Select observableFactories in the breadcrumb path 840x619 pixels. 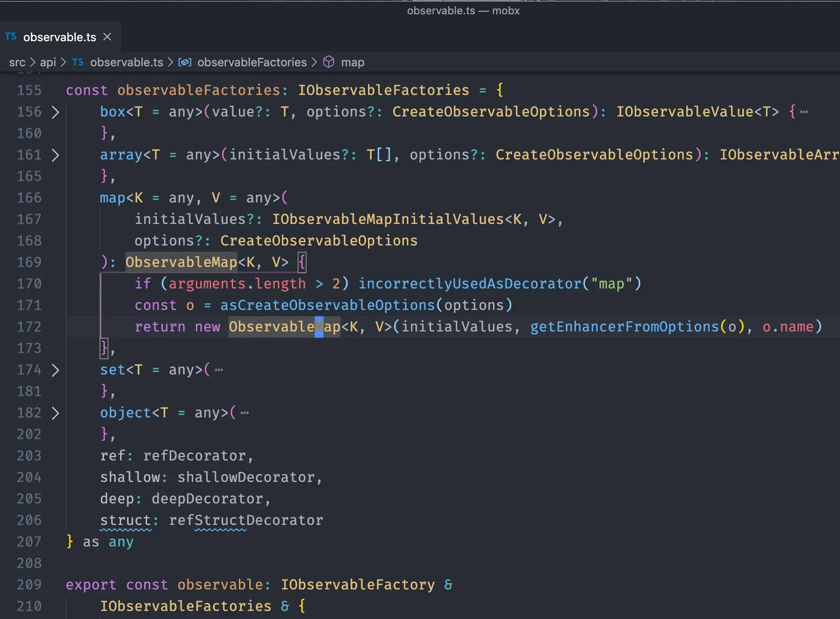pos(252,62)
